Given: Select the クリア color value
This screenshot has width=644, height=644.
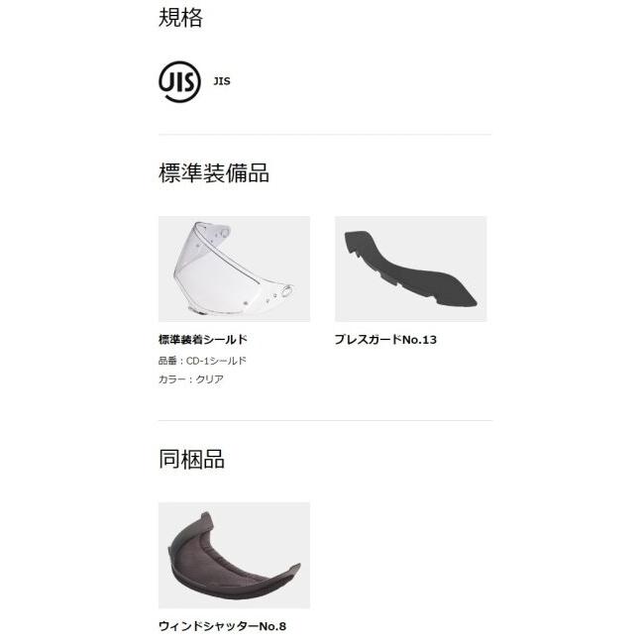Looking at the screenshot, I should tap(209, 379).
